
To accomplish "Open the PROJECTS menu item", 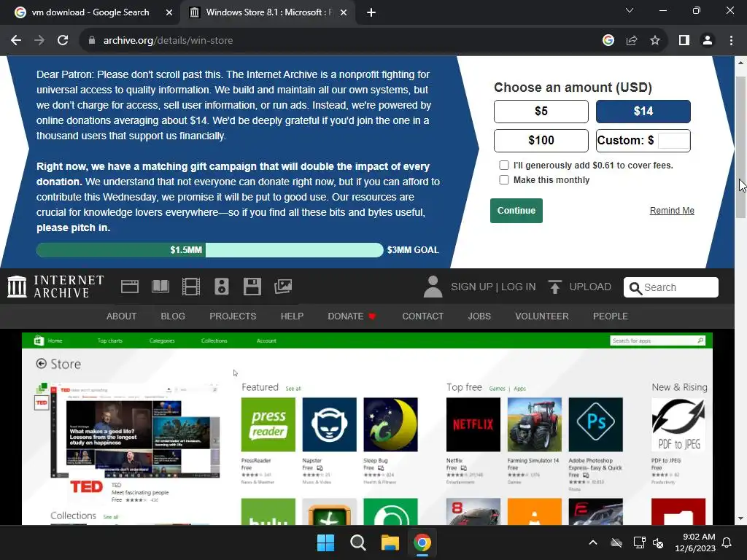I will pos(233,316).
